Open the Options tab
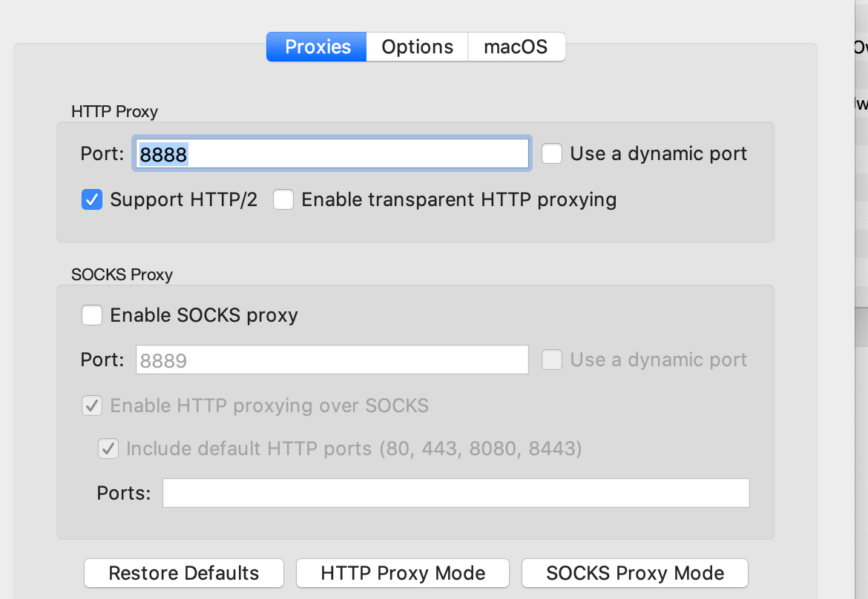Viewport: 868px width, 599px height. click(417, 47)
